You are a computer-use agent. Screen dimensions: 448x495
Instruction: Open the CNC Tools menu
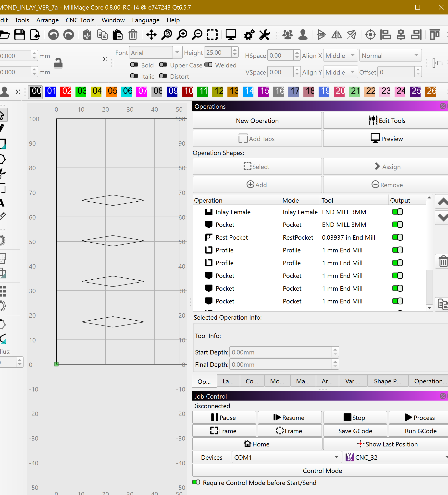[x=80, y=20]
